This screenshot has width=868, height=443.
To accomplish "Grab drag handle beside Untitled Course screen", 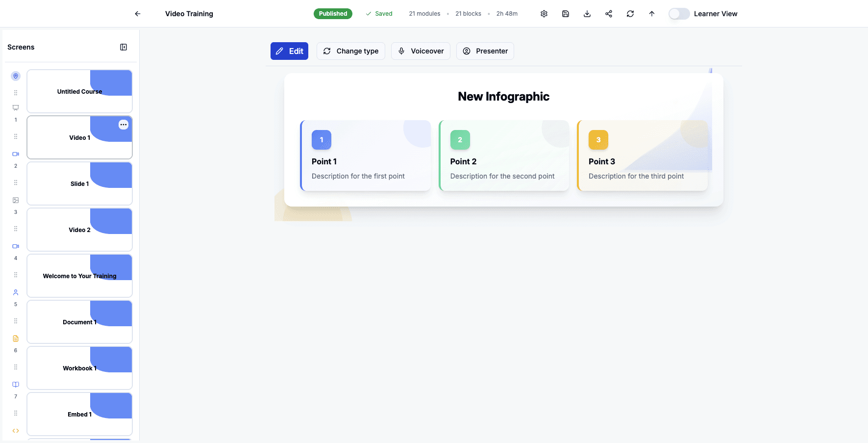I will tap(16, 93).
